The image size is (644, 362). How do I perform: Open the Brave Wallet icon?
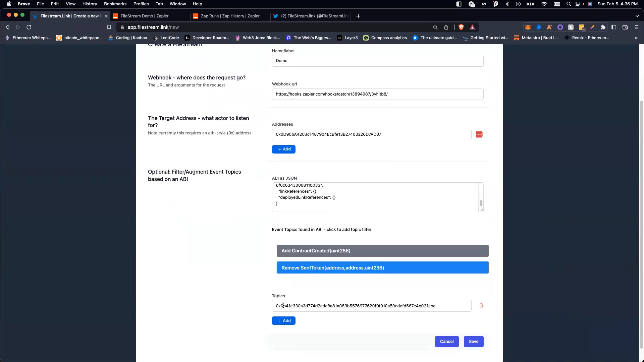[x=625, y=27]
